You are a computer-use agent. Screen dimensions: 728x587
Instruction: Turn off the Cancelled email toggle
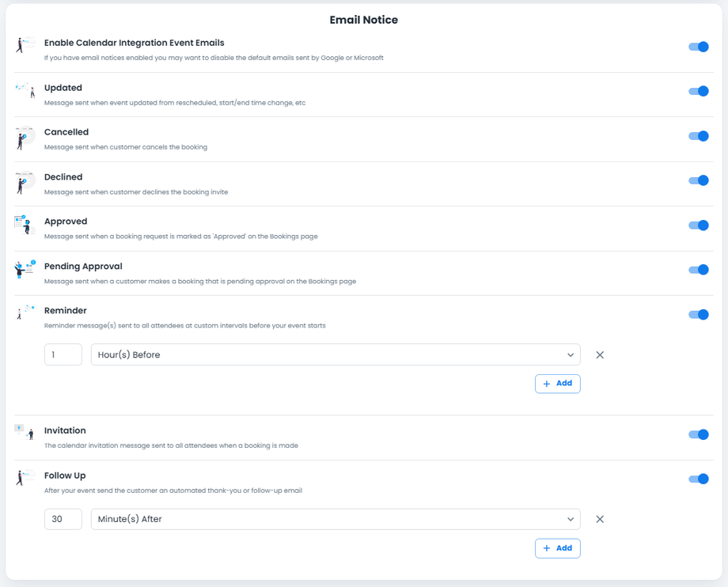point(698,136)
